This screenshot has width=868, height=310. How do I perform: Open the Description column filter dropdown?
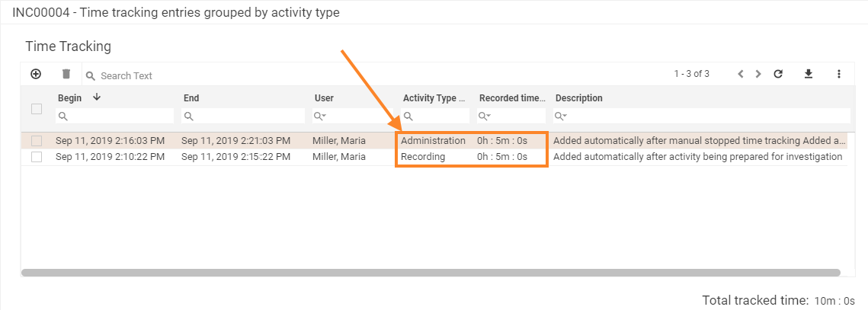[x=562, y=116]
